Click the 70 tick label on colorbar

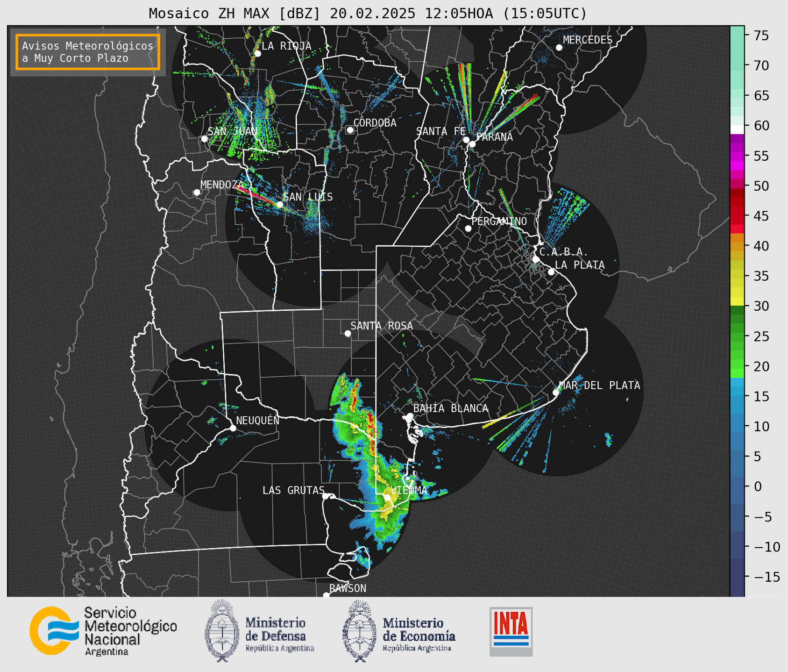click(761, 65)
